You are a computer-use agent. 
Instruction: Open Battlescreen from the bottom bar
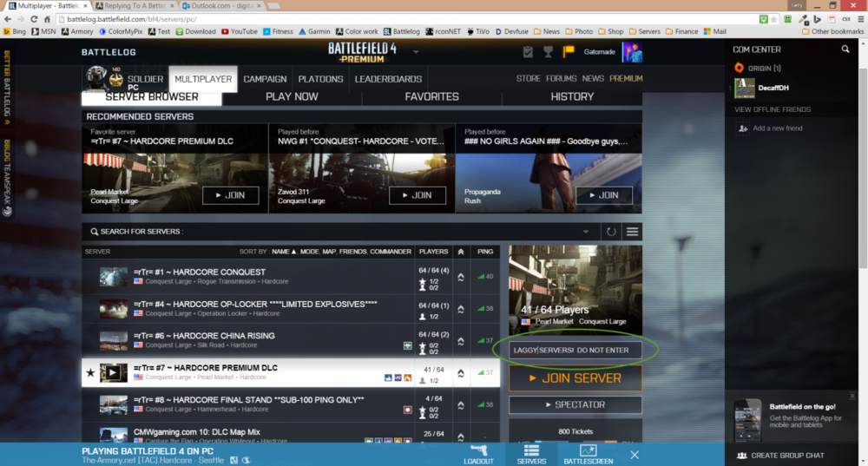click(587, 453)
